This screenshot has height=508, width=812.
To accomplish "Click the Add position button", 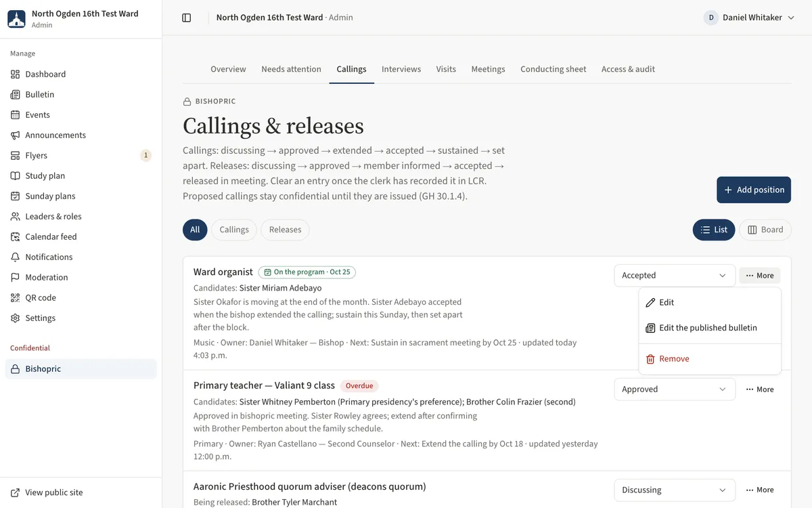I will pyautogui.click(x=754, y=190).
